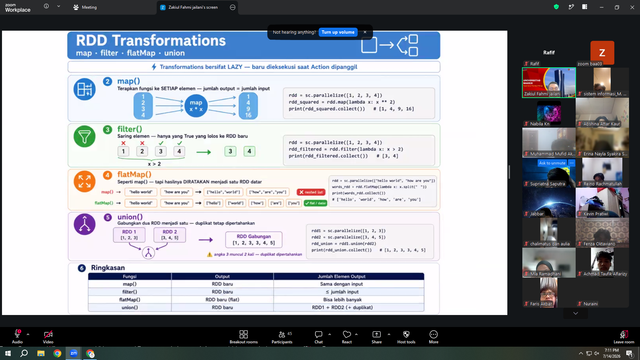Open Zoom from the taskbar
The image size is (640, 360).
pyautogui.click(x=74, y=353)
